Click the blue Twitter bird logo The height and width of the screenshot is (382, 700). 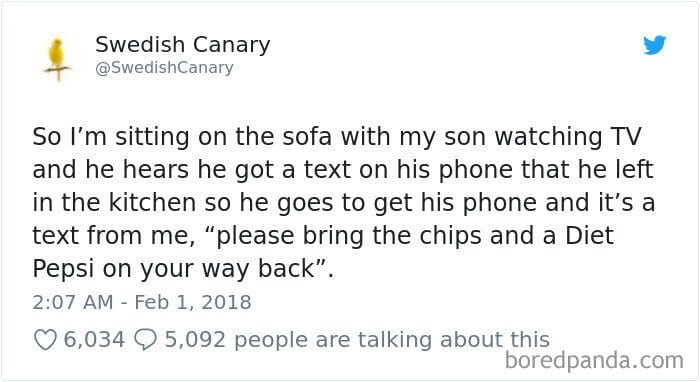click(654, 45)
